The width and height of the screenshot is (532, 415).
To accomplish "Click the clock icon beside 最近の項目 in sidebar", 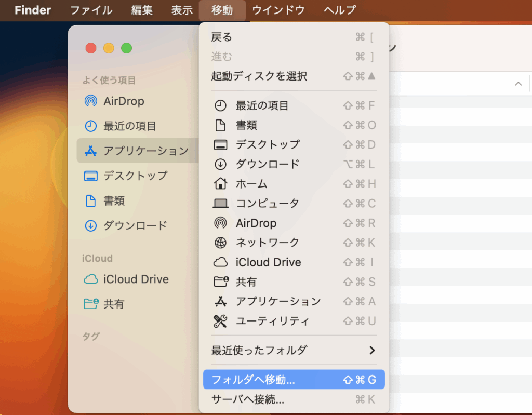I will tap(91, 126).
